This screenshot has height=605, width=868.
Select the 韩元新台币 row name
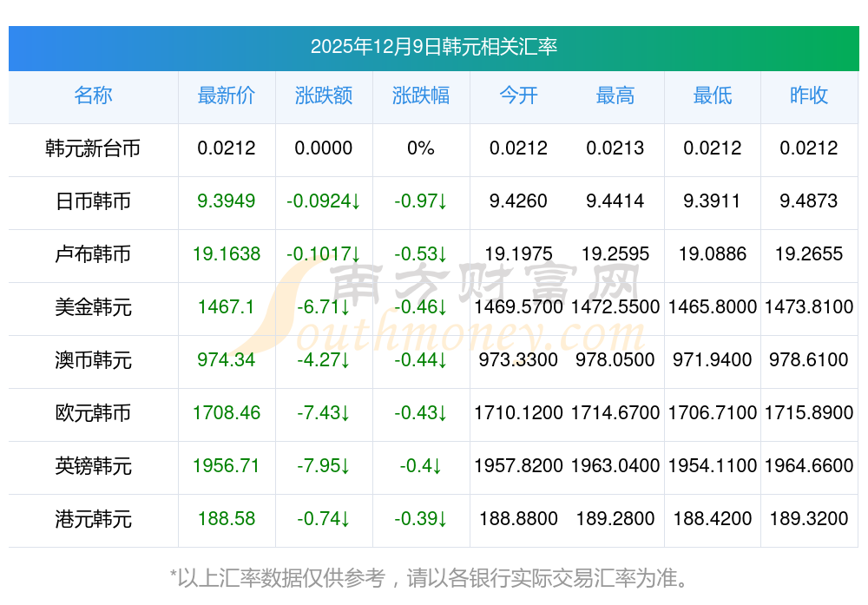pos(93,148)
